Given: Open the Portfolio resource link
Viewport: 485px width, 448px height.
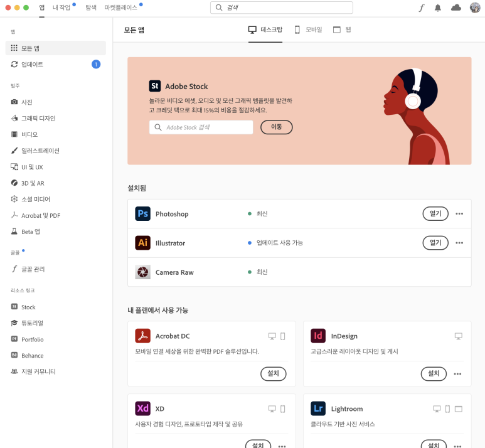Looking at the screenshot, I should [x=27, y=339].
